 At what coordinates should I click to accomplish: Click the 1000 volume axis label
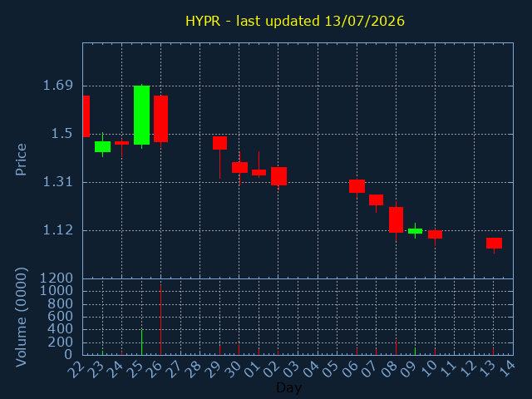pyautogui.click(x=57, y=291)
